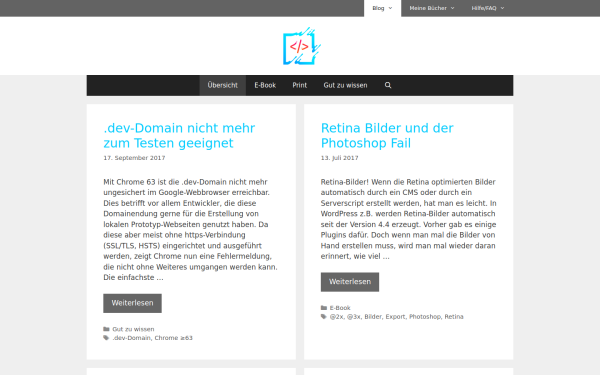Open search via the magnifier icon
Image resolution: width=600 pixels, height=375 pixels.
pyautogui.click(x=388, y=85)
